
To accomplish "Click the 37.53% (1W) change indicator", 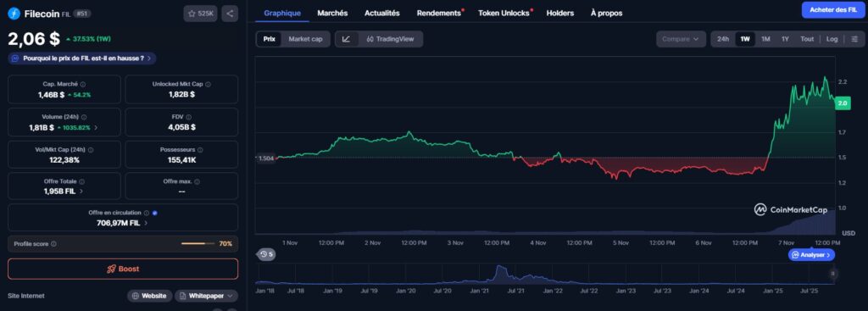I will (89, 39).
